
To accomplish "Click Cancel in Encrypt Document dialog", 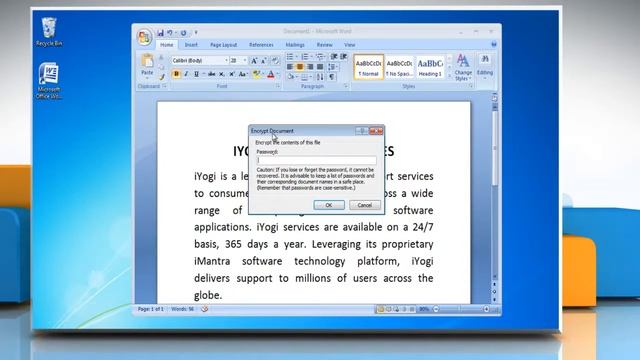I will pos(364,205).
